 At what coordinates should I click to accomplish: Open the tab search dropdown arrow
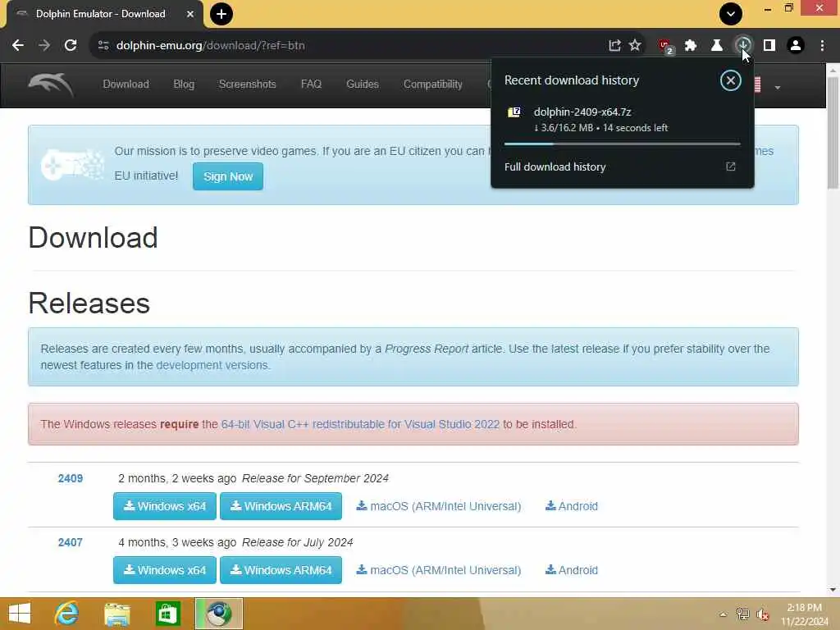pyautogui.click(x=731, y=14)
